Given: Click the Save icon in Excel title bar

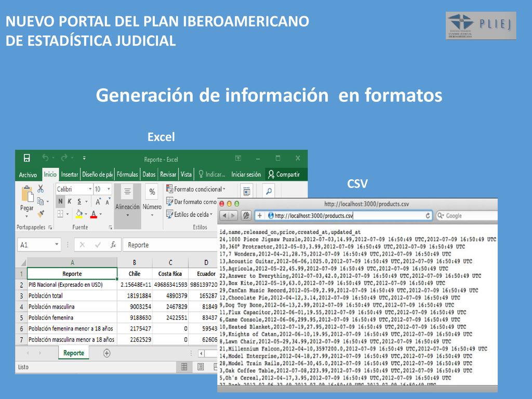Looking at the screenshot, I should tap(27, 158).
